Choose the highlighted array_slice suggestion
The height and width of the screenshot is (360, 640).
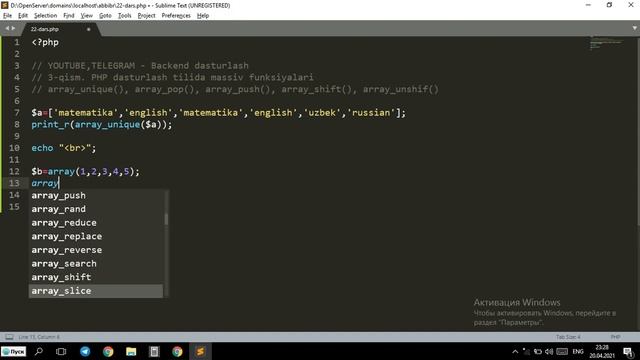point(96,291)
